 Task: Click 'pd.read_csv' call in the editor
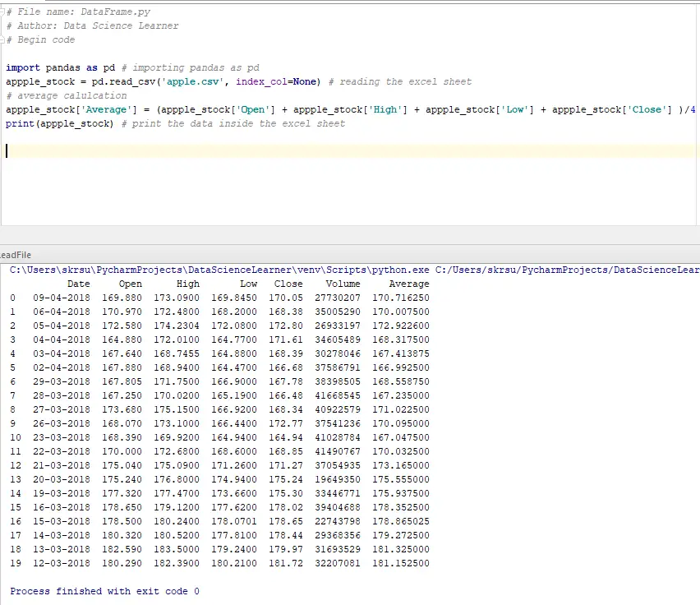123,81
